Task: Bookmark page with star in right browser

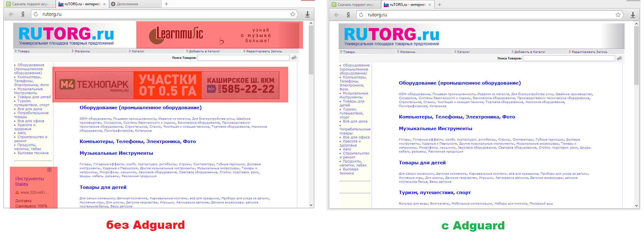Action: coord(618,15)
